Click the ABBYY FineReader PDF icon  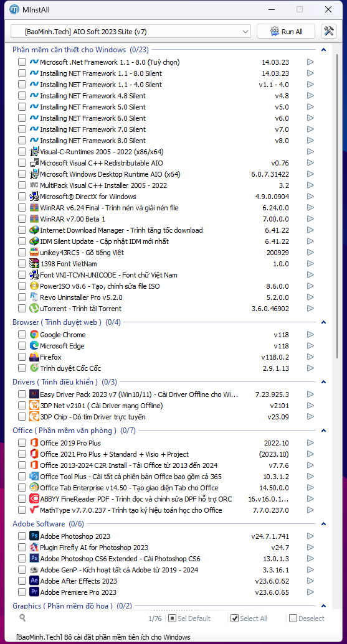tap(34, 499)
